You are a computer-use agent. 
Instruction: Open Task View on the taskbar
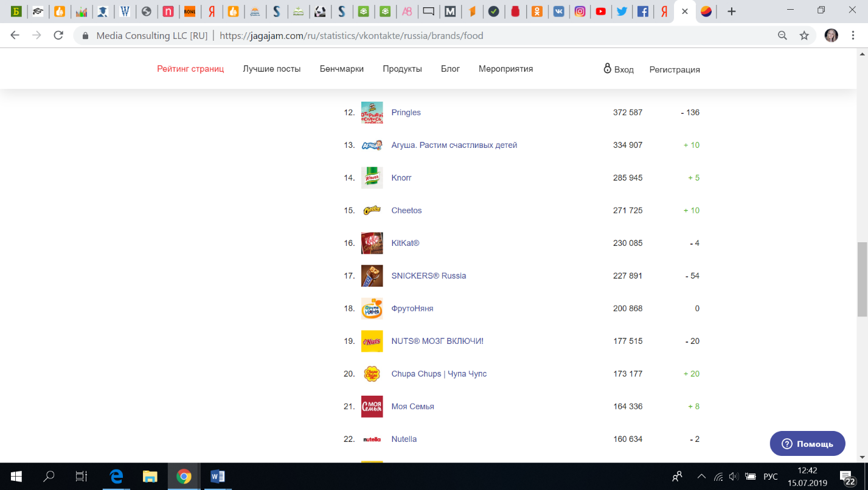click(x=82, y=477)
